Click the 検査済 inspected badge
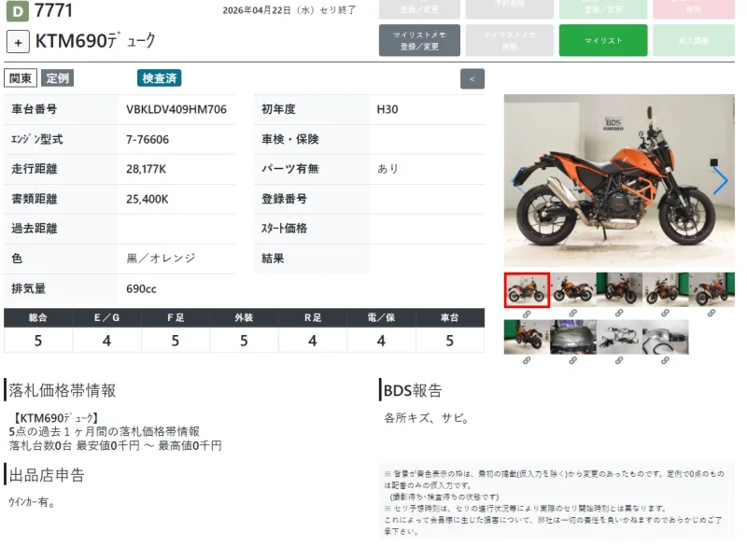Screen dimensions: 747x560 coord(159,78)
